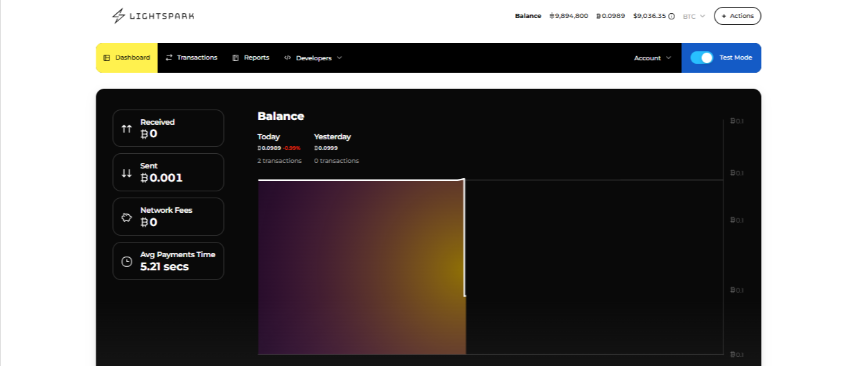Toggle the Test Mode switch
Image resolution: width=860 pixels, height=366 pixels.
(701, 58)
